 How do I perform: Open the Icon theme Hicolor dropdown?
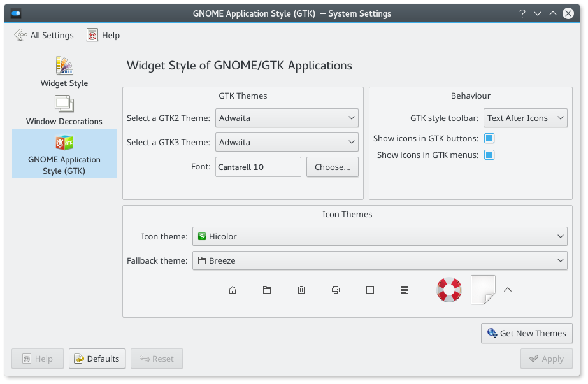pos(380,237)
